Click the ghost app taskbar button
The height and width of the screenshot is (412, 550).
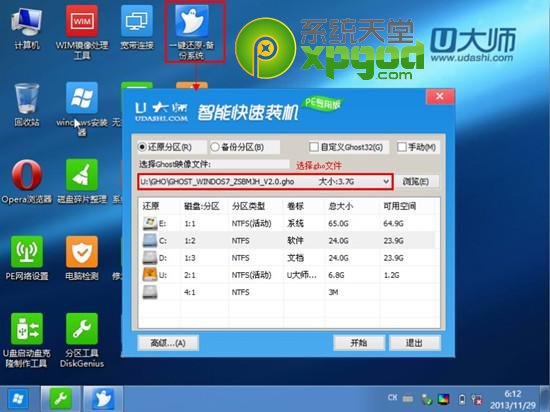coord(103,399)
